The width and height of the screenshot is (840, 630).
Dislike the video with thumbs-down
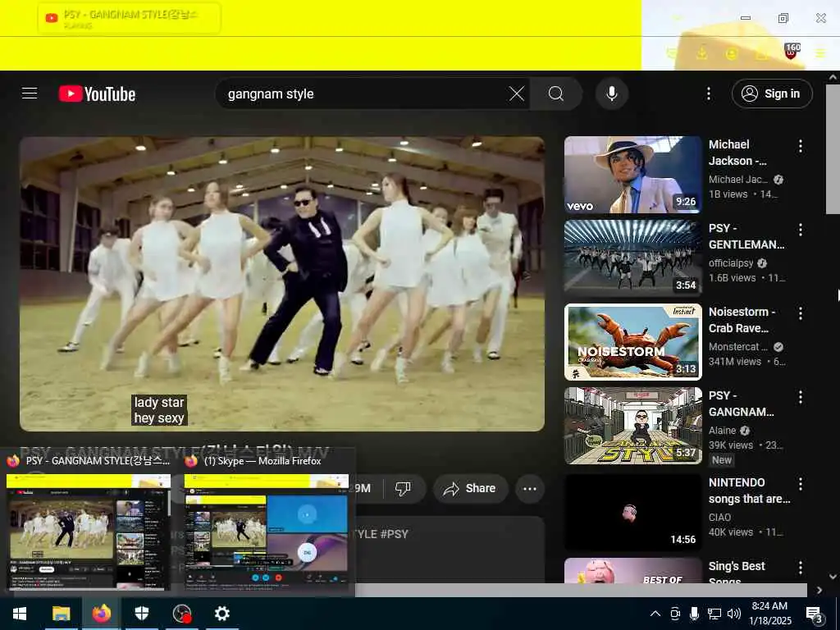coord(403,489)
